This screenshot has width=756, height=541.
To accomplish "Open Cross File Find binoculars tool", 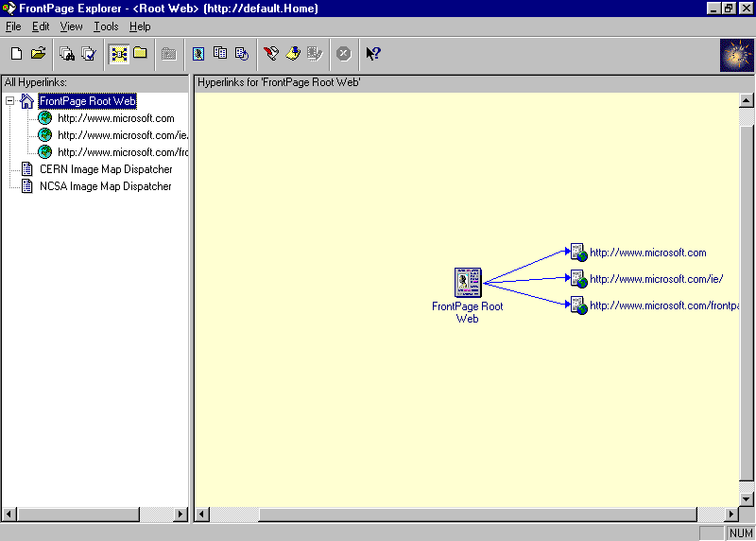I will point(67,54).
